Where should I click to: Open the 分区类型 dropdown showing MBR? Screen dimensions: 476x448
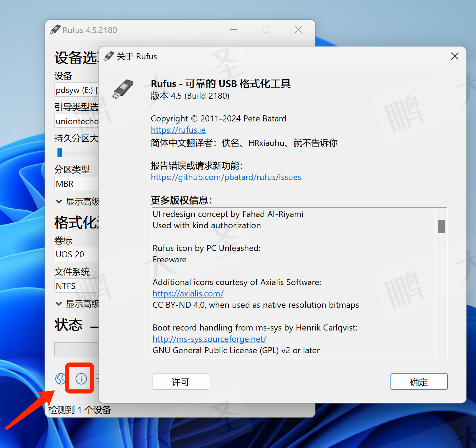(x=76, y=184)
